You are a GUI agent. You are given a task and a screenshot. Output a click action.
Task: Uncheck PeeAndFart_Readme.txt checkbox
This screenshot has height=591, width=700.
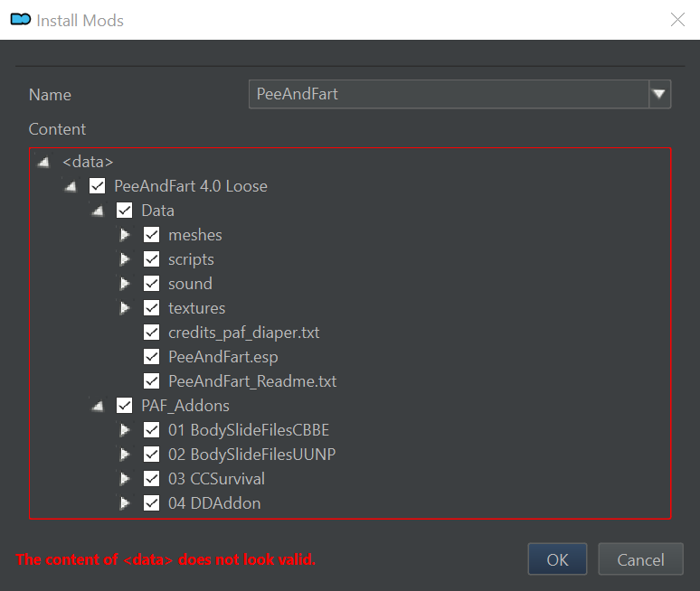[151, 381]
